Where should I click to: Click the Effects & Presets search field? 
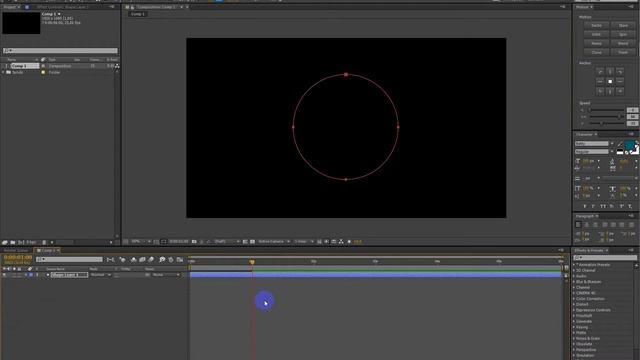[x=605, y=258]
